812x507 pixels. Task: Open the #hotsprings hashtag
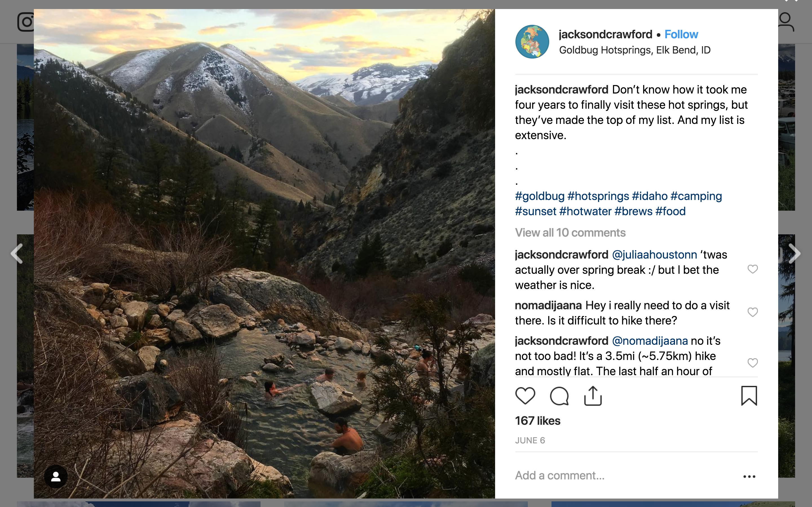pos(598,196)
